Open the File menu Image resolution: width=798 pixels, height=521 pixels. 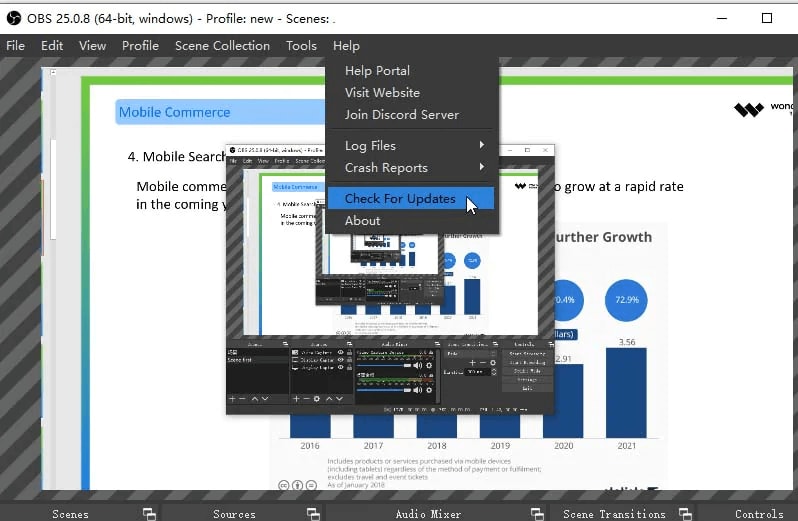tap(15, 46)
